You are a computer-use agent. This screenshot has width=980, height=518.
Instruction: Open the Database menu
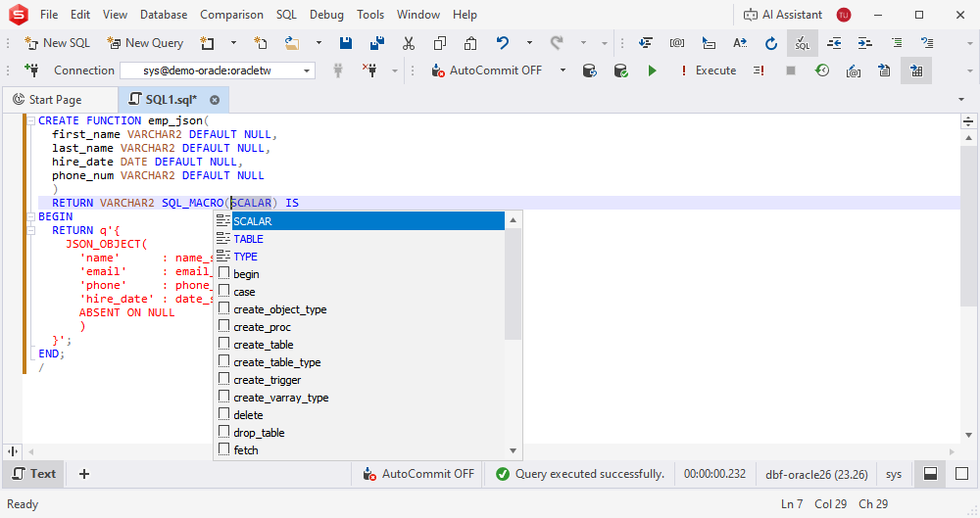(164, 15)
